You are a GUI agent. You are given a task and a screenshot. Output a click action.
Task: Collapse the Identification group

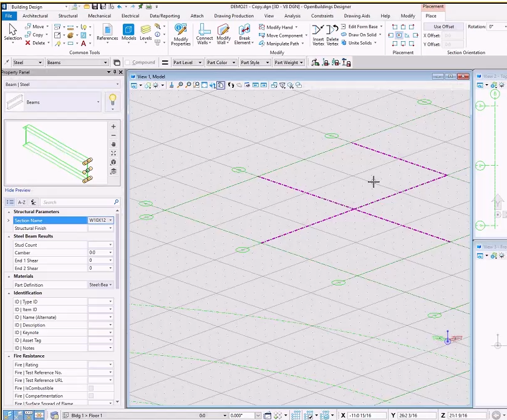(x=9, y=293)
